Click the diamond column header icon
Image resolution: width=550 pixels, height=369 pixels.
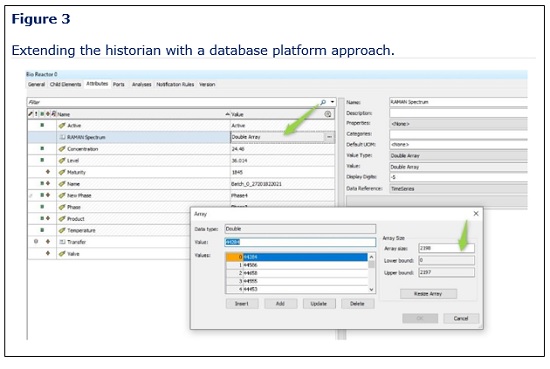48,114
